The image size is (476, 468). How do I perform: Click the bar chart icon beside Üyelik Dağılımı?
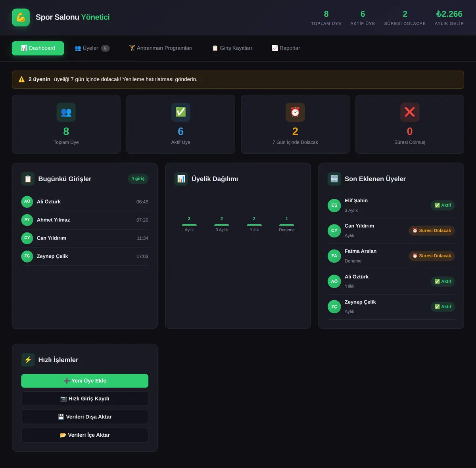181,179
